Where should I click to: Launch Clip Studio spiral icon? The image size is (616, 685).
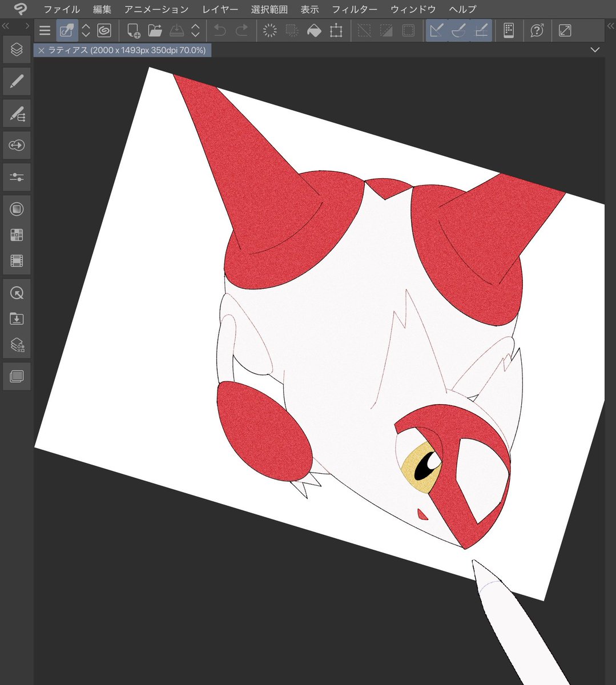pos(104,30)
